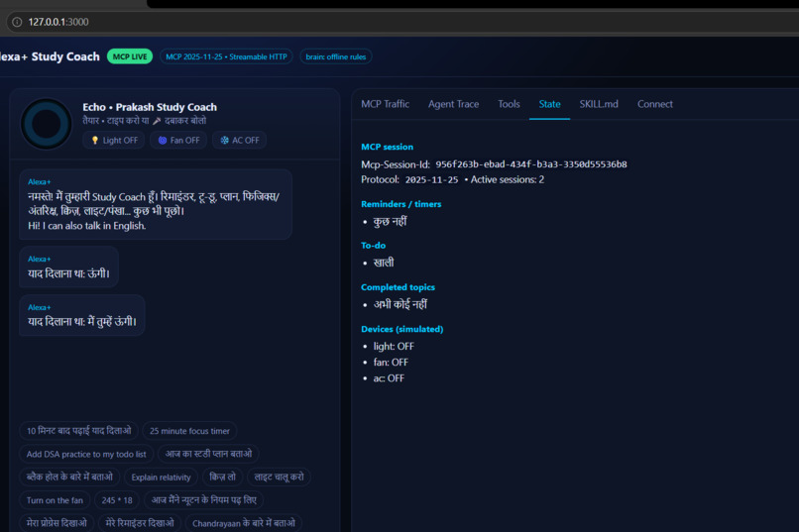Click the 'ब्लैक होल के बारे में बताओ' chip

coord(69,478)
